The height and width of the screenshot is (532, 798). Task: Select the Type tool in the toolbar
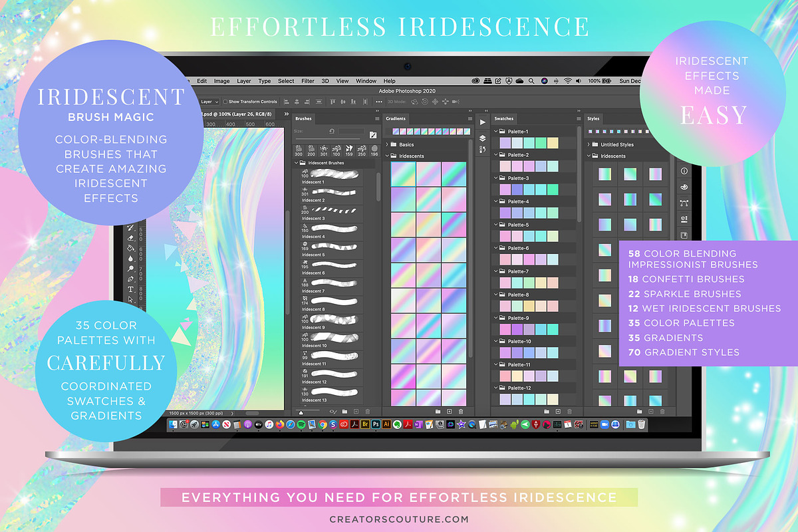(131, 290)
